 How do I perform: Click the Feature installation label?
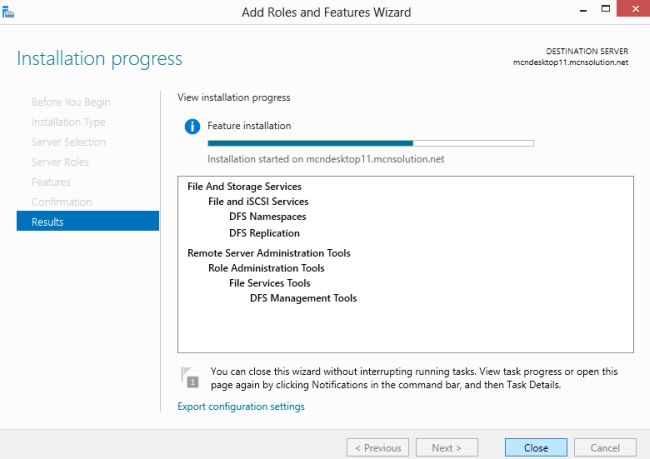pyautogui.click(x=249, y=126)
